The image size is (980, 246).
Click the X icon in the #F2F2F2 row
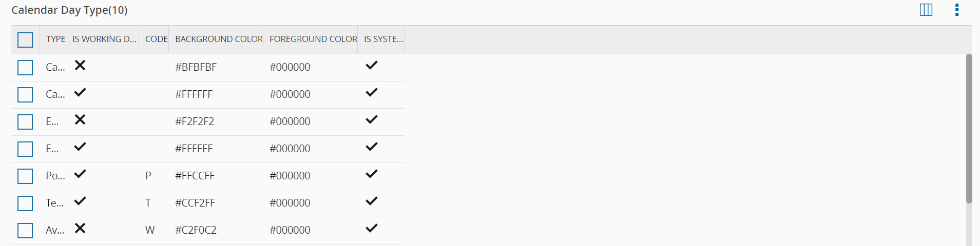(80, 120)
